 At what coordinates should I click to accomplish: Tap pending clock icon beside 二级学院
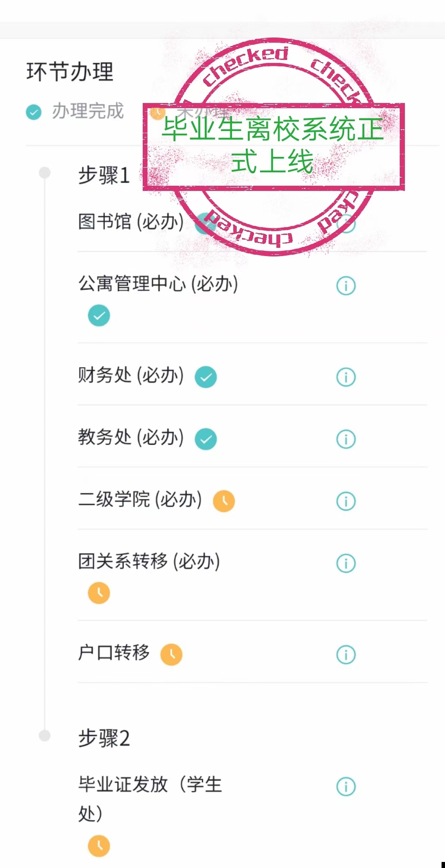click(x=224, y=501)
